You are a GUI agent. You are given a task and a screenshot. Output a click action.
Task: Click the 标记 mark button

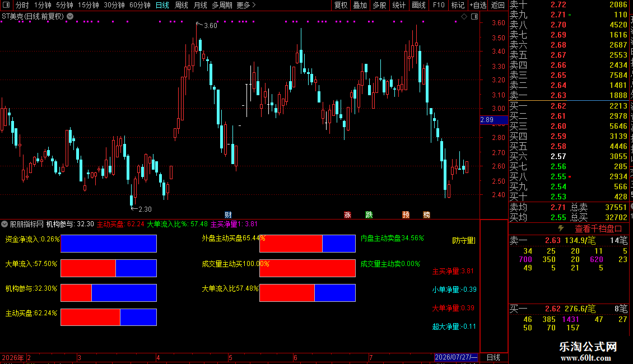click(x=458, y=5)
